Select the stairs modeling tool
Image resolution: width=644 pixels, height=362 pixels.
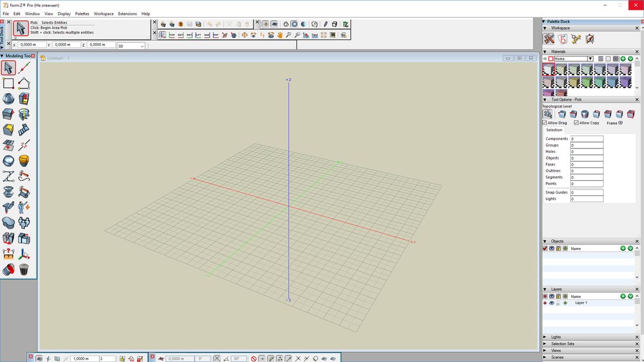click(x=24, y=130)
